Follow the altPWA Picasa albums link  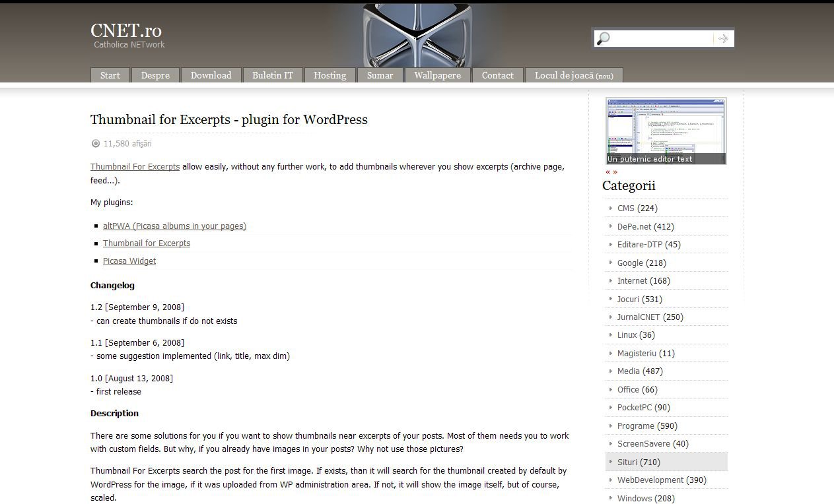[x=174, y=226]
